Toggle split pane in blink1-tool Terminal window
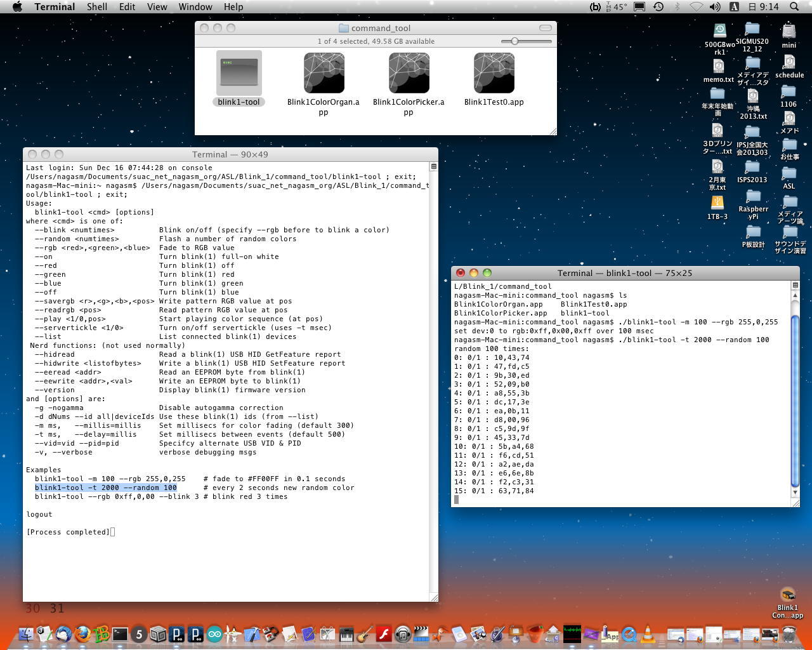This screenshot has width=812, height=650. pos(795,285)
